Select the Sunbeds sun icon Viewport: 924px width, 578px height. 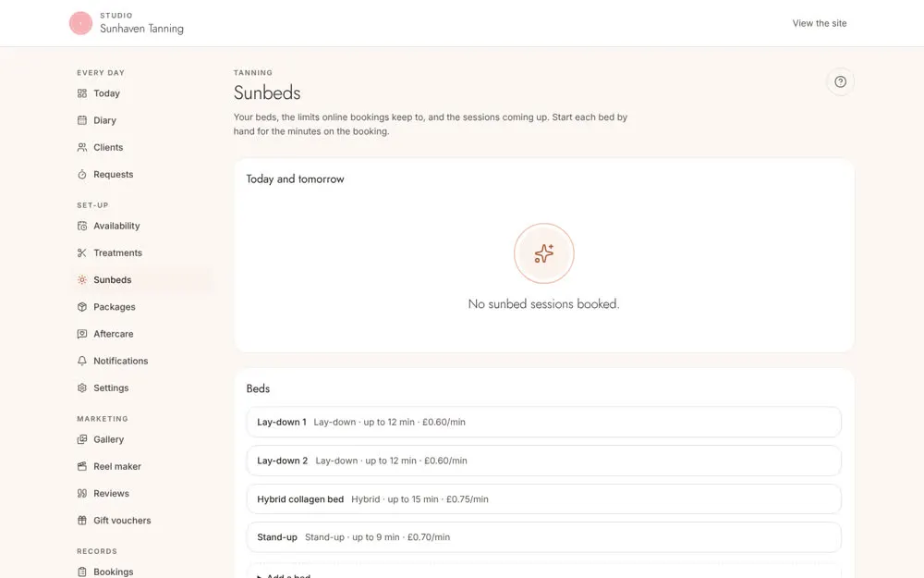[x=82, y=280]
